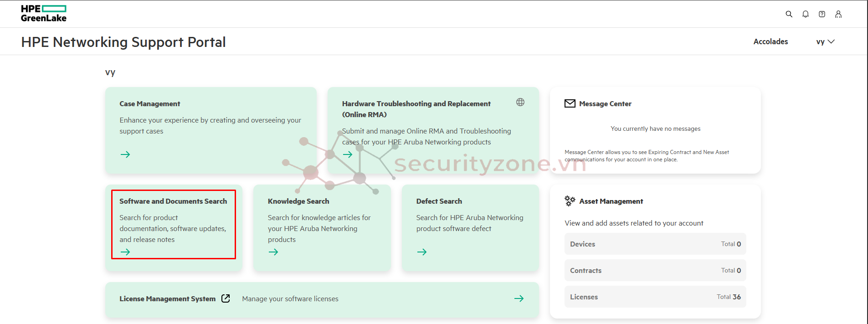Click the Asset Management heading
This screenshot has height=324, width=868.
611,201
